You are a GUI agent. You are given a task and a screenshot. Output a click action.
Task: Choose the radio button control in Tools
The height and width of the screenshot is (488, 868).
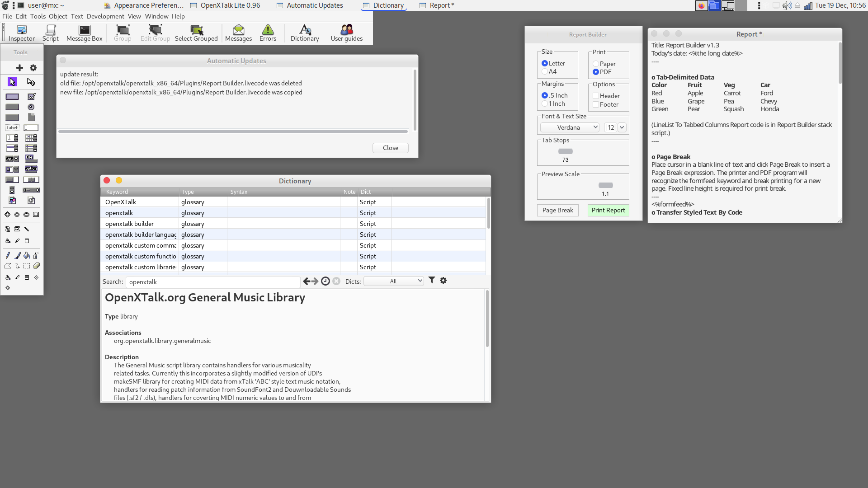point(31,107)
